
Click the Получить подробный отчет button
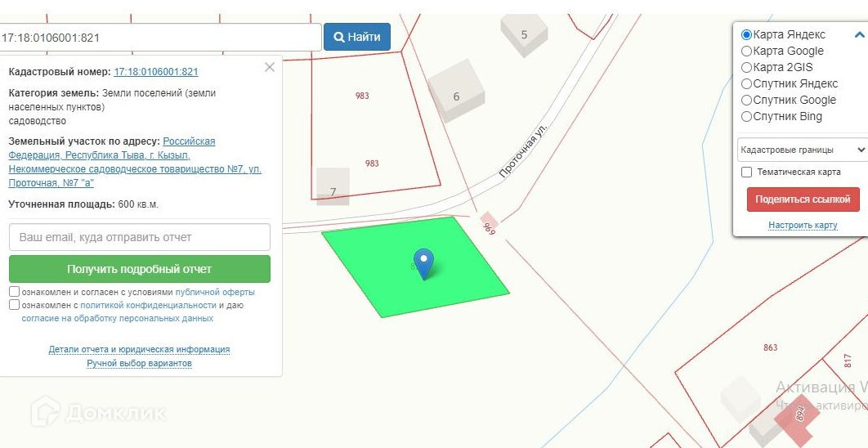coord(140,269)
